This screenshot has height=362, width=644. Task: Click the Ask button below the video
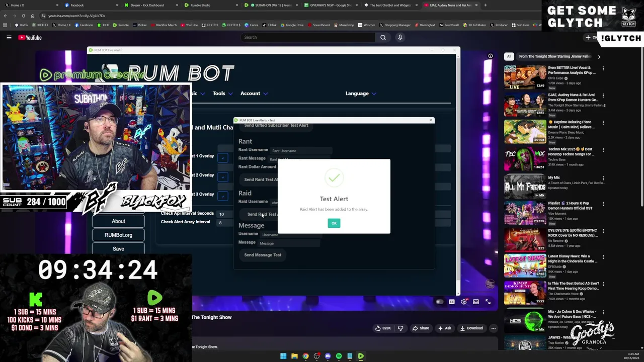(445, 328)
